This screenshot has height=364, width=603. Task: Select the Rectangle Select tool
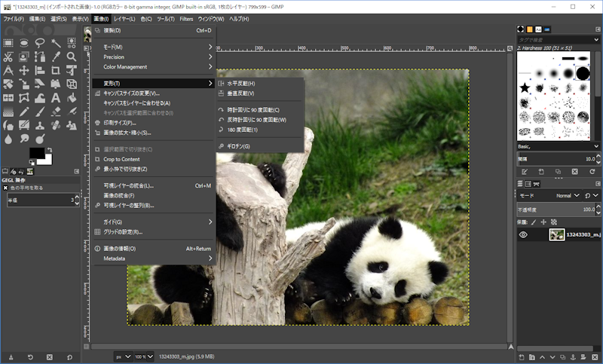pyautogui.click(x=8, y=43)
